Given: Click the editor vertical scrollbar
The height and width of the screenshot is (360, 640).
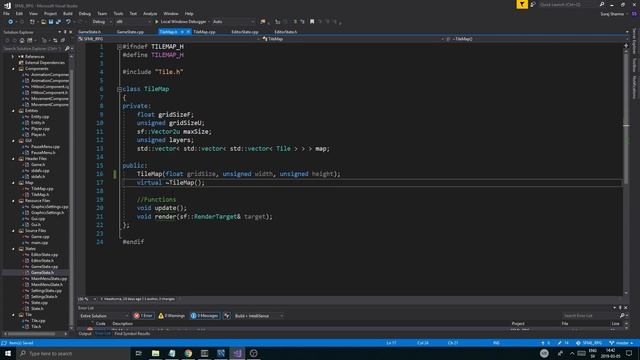Looking at the screenshot, I should pyautogui.click(x=626, y=118).
